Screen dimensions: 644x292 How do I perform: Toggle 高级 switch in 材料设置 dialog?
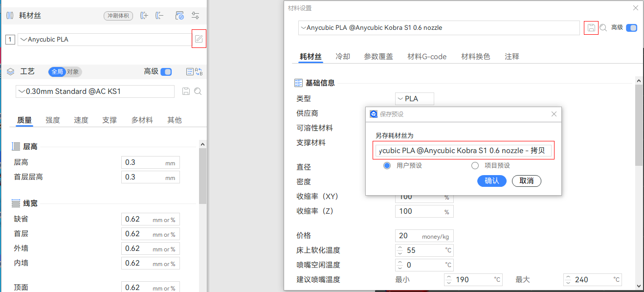632,28
